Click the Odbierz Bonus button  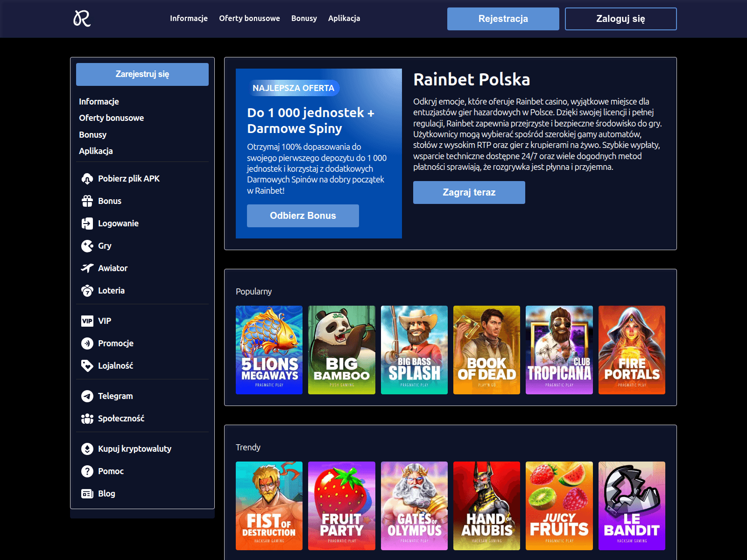[303, 216]
